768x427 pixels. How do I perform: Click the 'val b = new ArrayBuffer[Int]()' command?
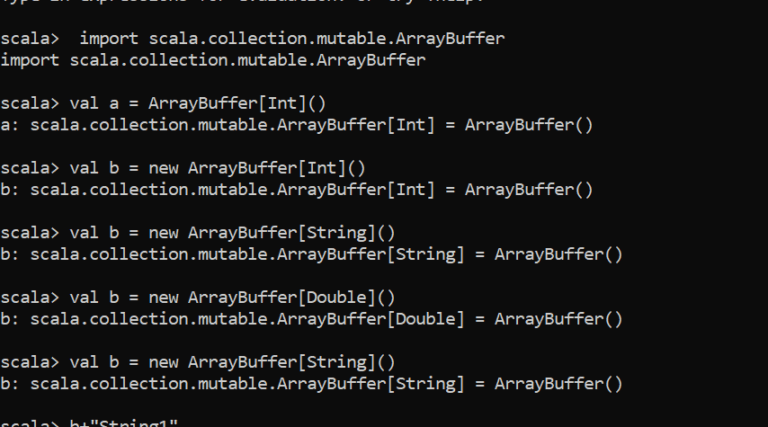pyautogui.click(x=217, y=168)
